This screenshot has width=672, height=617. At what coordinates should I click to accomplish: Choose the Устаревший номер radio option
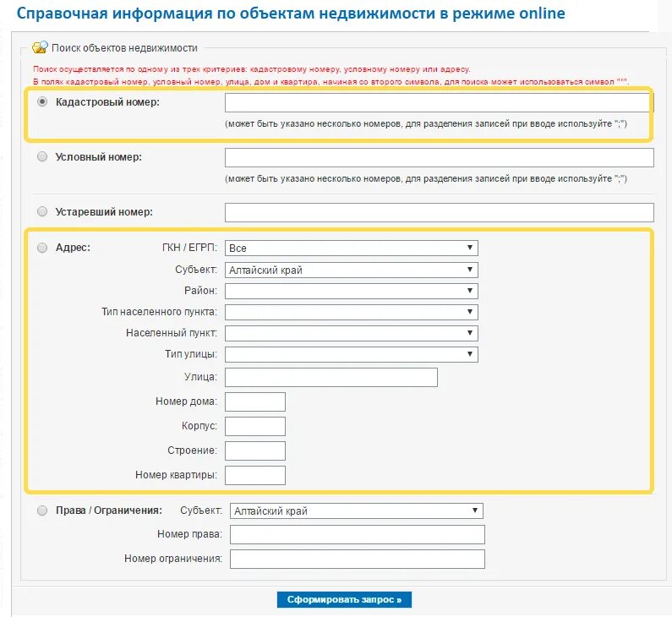coord(42,211)
